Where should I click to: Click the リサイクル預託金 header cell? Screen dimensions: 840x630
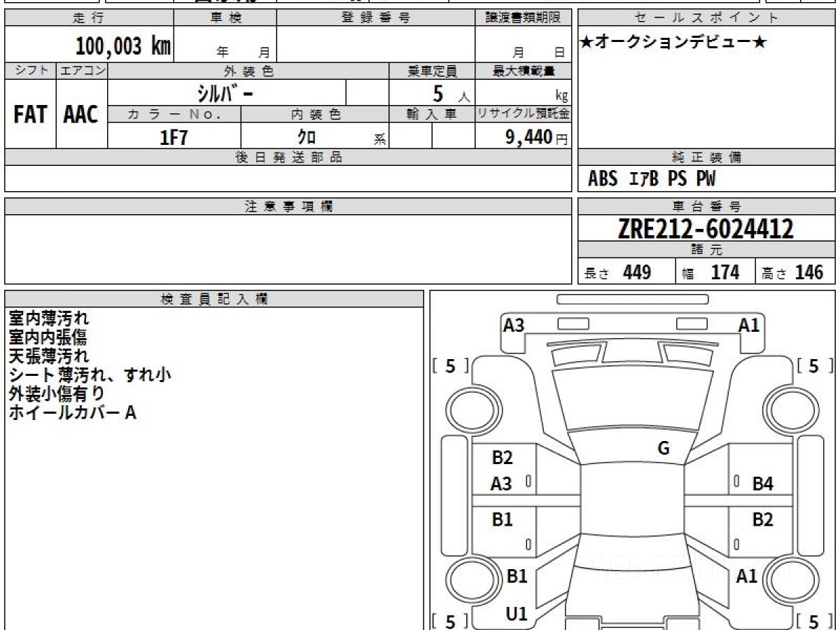[x=524, y=114]
